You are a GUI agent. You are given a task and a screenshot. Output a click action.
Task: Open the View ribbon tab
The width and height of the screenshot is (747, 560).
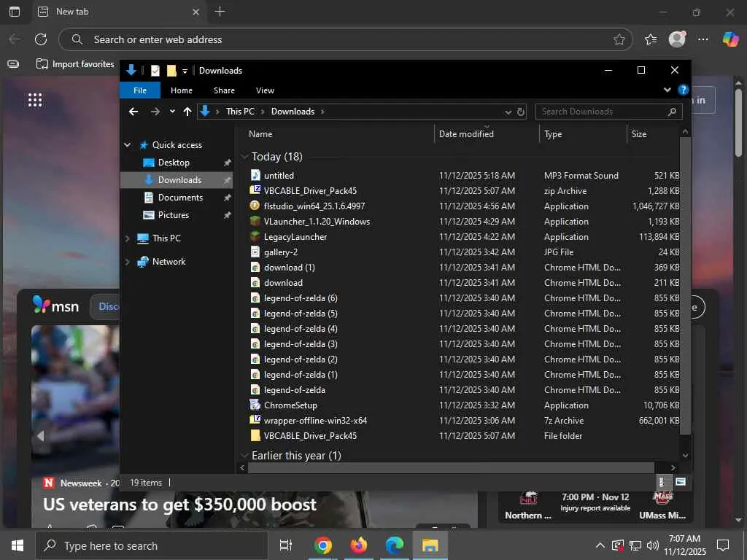pyautogui.click(x=265, y=90)
